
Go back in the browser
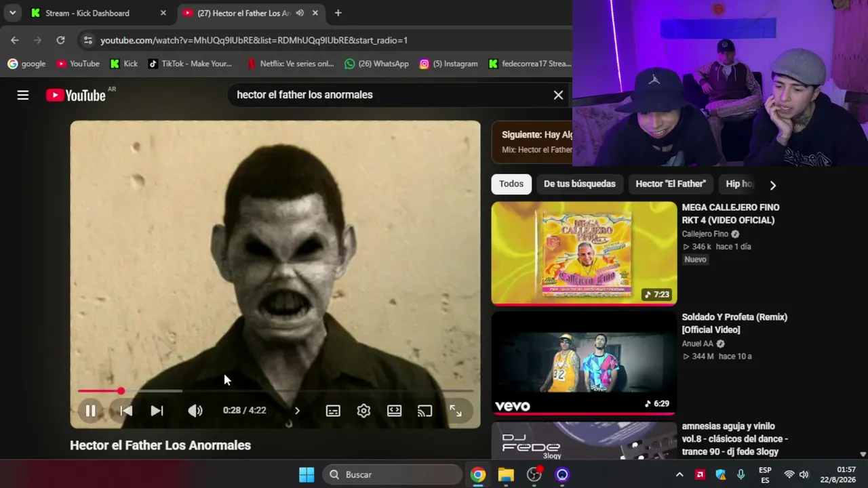pos(15,40)
